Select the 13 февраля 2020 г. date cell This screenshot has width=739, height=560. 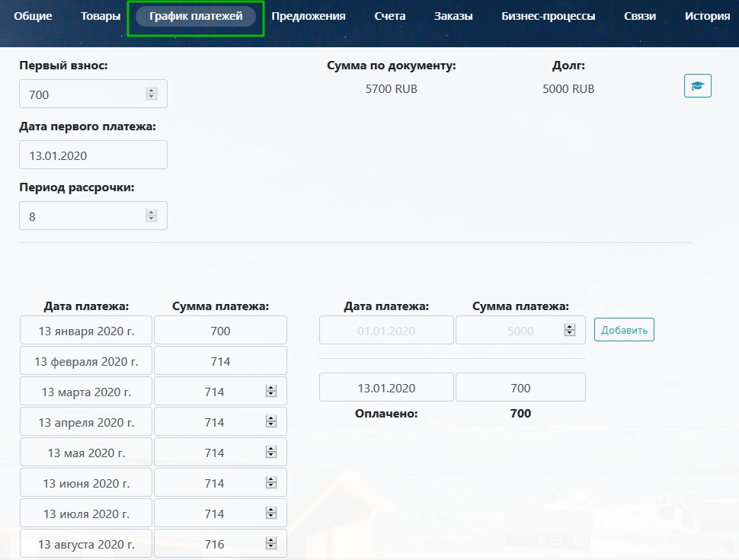(x=85, y=361)
